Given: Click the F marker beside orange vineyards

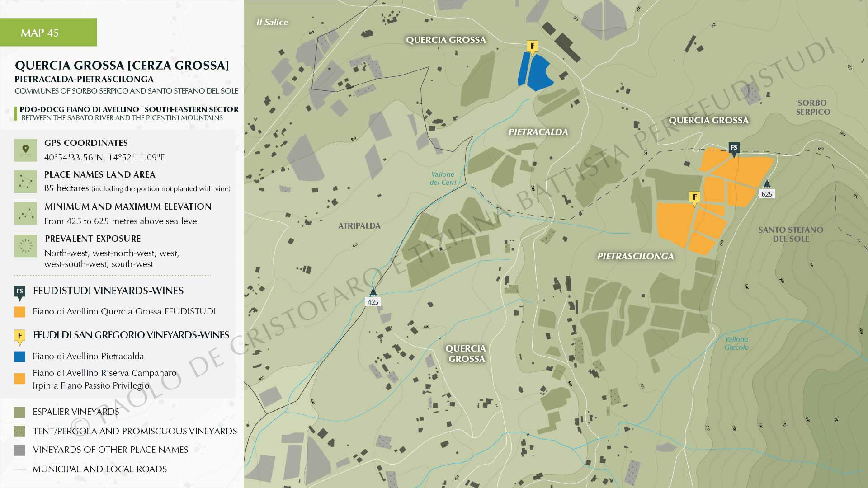Looking at the screenshot, I should point(694,198).
